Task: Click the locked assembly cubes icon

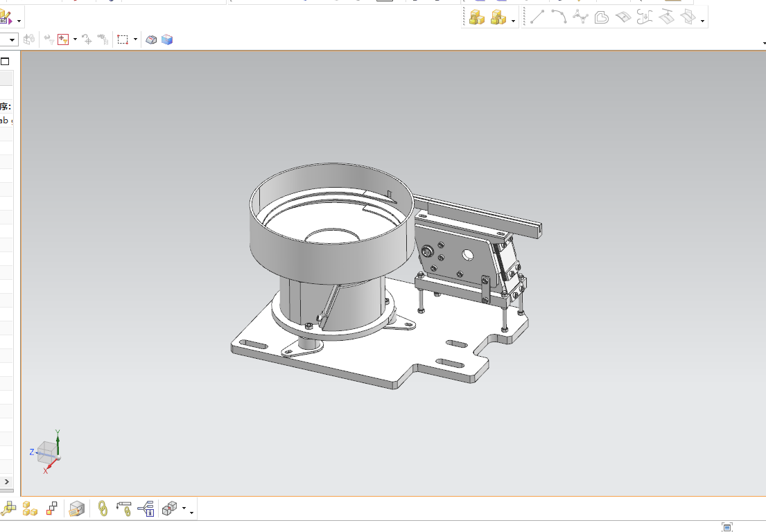Action: pos(476,17)
